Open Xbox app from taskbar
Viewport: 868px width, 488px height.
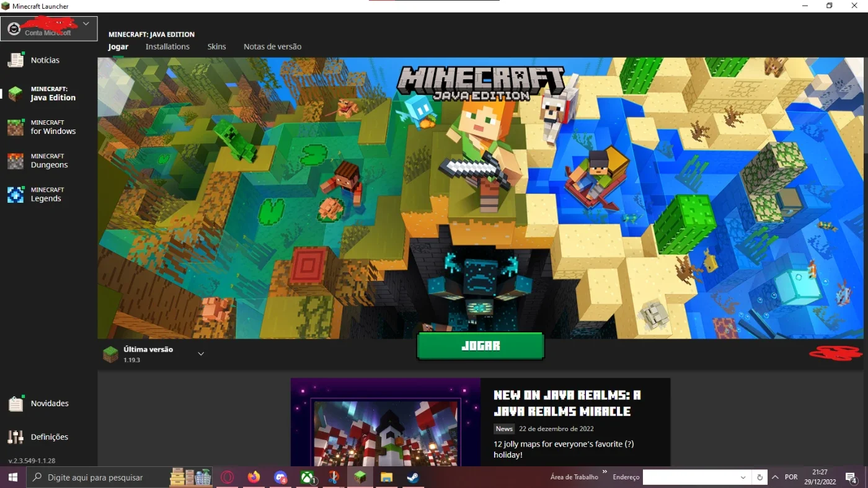(x=307, y=477)
